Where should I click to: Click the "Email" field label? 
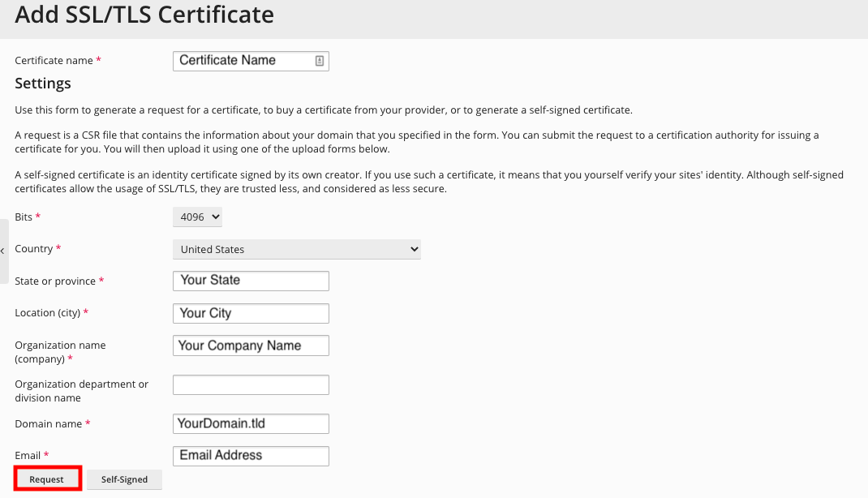coord(28,456)
